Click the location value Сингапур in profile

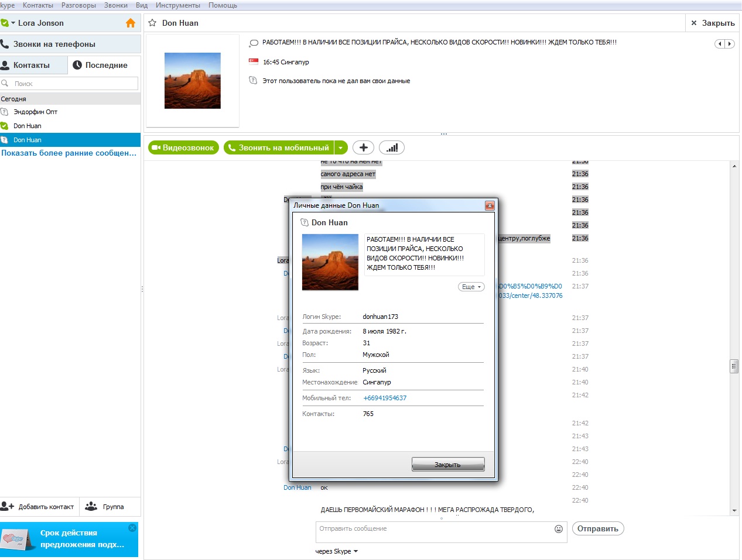pyautogui.click(x=377, y=382)
